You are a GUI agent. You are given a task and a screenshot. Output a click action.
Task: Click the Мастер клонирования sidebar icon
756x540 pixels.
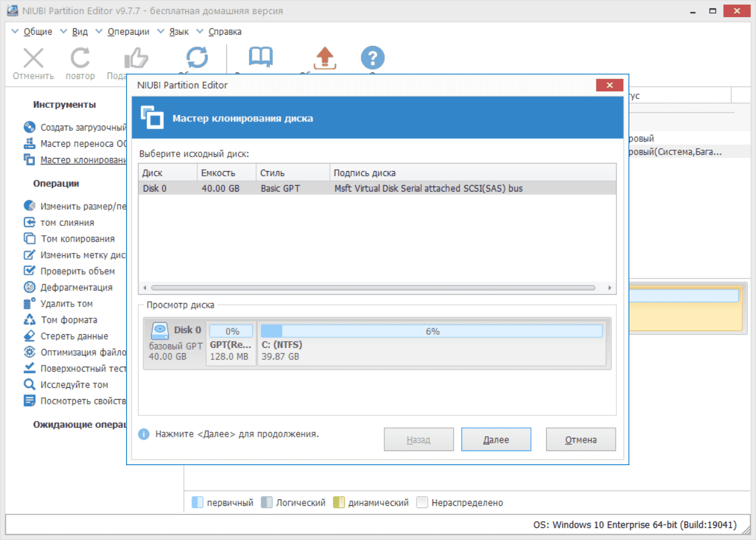tap(29, 159)
